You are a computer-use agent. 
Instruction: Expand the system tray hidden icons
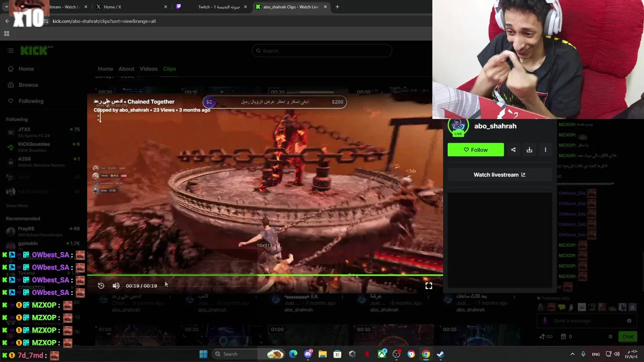pos(572,354)
